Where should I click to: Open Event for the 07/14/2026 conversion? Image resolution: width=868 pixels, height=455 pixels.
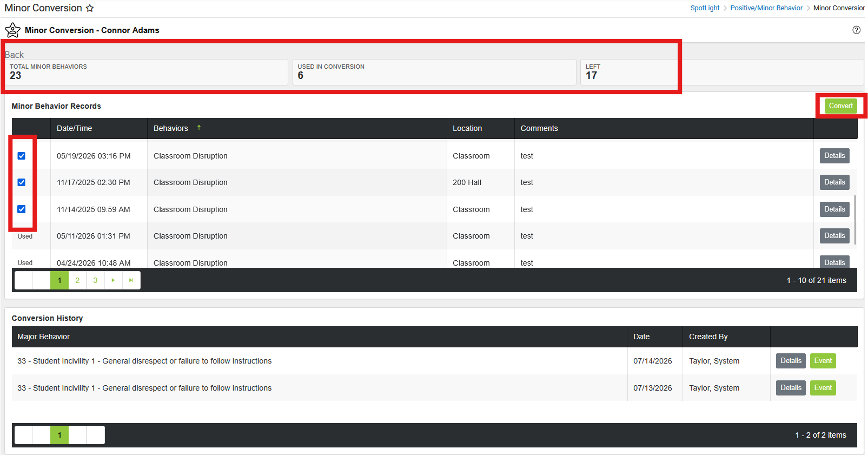823,361
